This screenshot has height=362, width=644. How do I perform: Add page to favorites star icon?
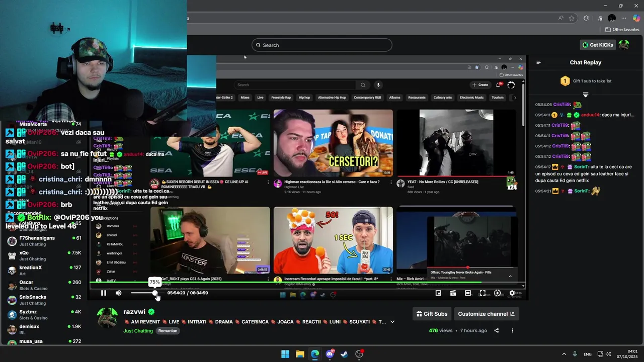tap(572, 18)
